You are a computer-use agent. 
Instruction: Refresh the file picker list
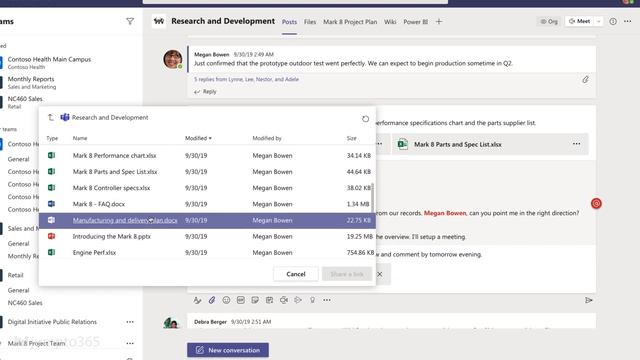tap(365, 119)
